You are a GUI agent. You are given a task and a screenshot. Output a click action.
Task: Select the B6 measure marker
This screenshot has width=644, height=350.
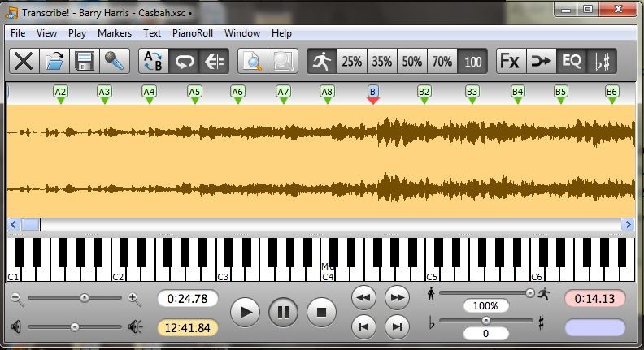click(612, 93)
